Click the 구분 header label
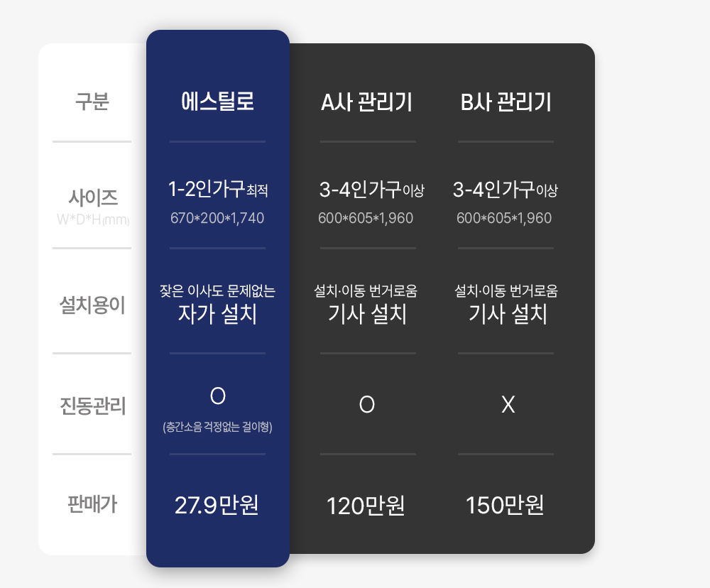 92,102
